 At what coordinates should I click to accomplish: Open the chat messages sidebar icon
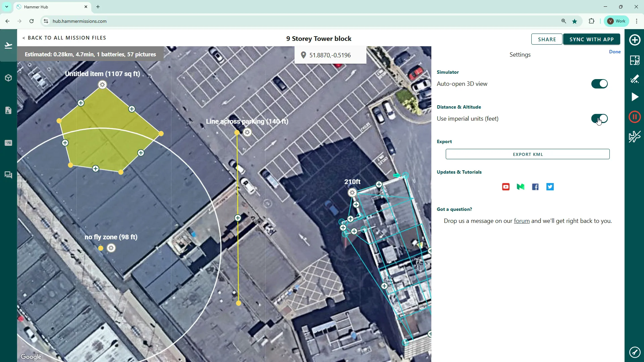[x=8, y=175]
